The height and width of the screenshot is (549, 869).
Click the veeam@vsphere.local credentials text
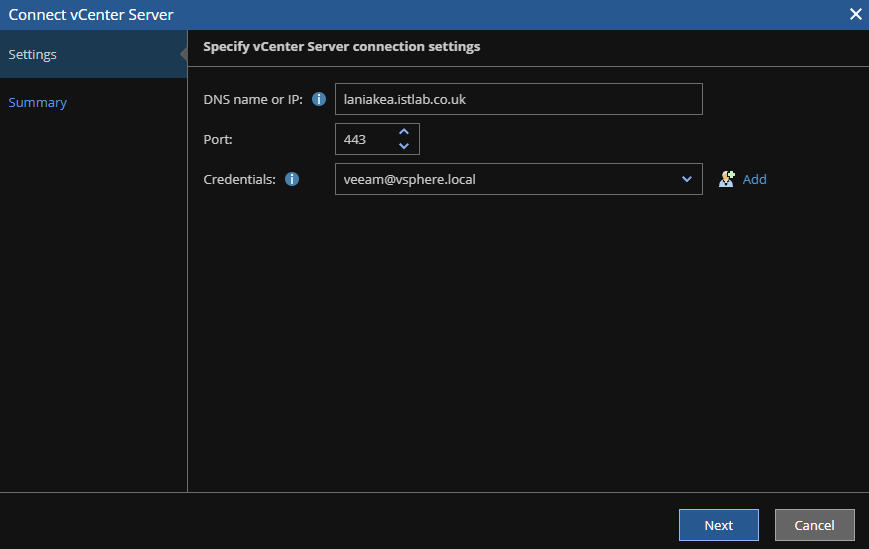[x=409, y=179]
